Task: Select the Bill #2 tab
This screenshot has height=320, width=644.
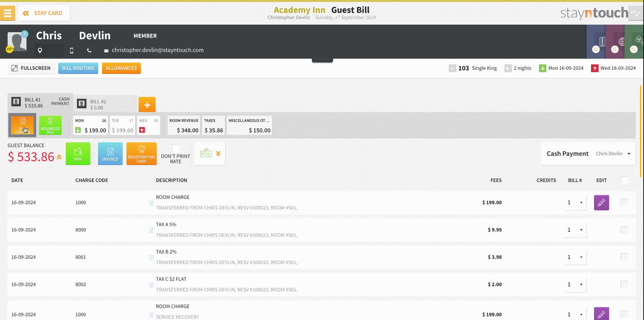Action: tap(105, 104)
